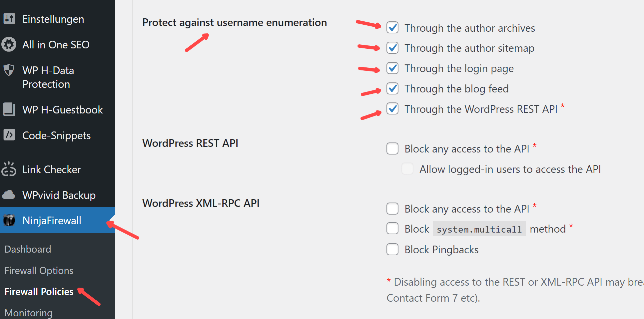The width and height of the screenshot is (644, 319).
Task: Disable 'Through the login page' protection
Action: click(392, 68)
